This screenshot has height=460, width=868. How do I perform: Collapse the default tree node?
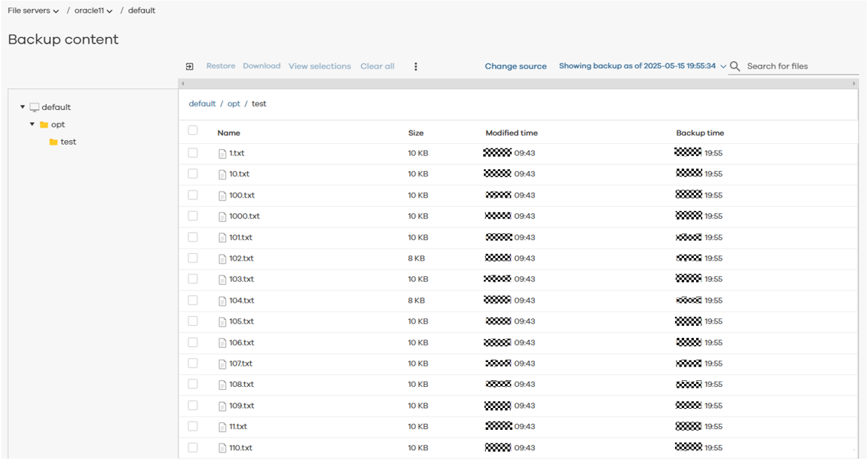point(23,108)
